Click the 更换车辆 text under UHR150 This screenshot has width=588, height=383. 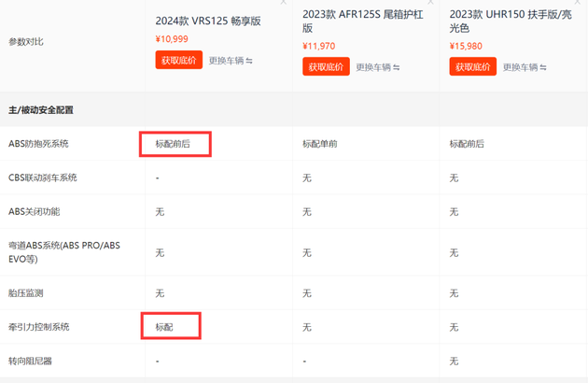coord(519,67)
